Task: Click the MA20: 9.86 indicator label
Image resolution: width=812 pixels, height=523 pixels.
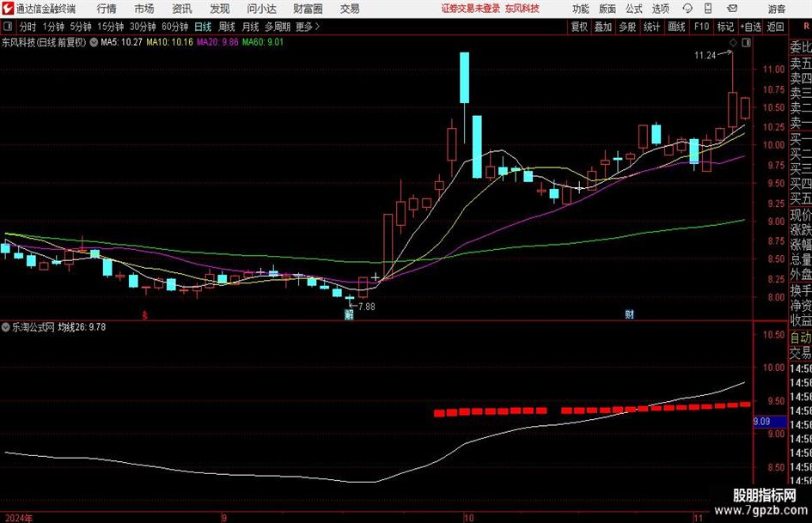Action: tap(217, 42)
